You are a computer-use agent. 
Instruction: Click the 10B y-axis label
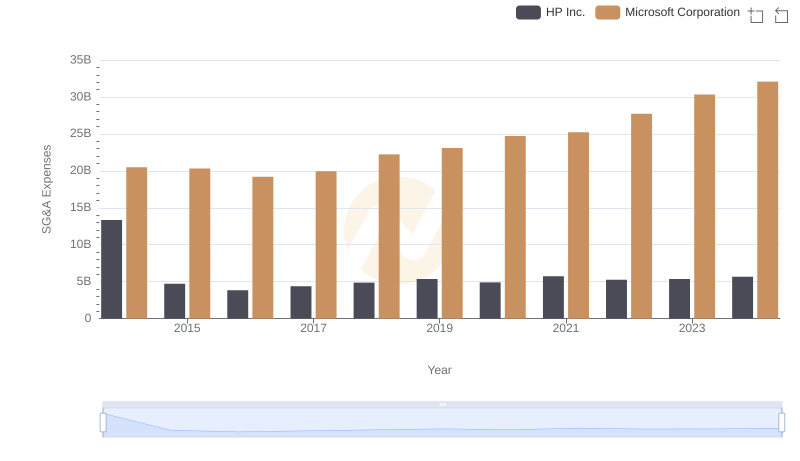point(81,244)
